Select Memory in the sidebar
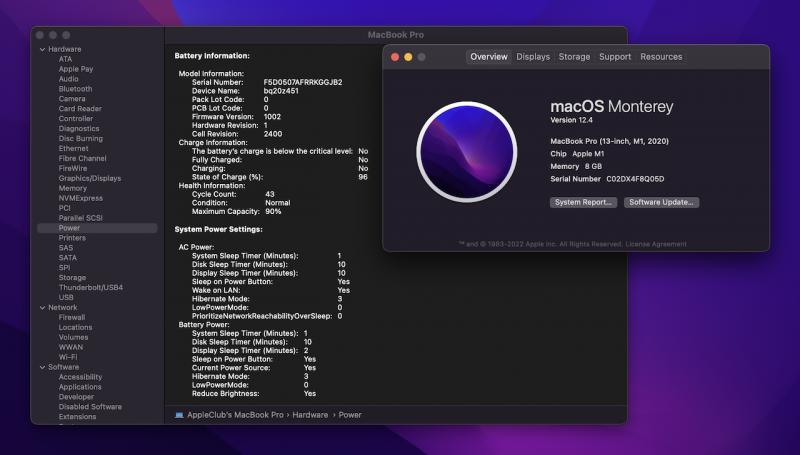The height and width of the screenshot is (455, 800). coord(72,188)
